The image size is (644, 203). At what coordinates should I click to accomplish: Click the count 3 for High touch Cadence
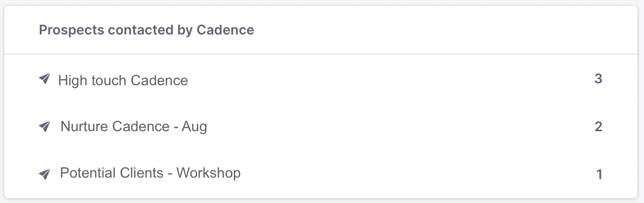point(598,79)
